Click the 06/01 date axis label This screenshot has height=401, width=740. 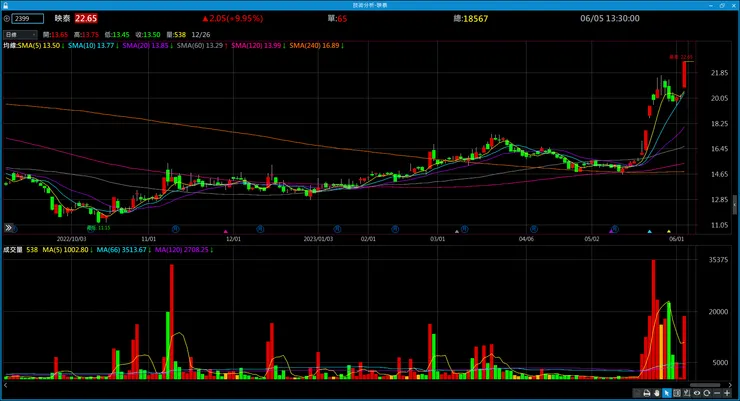coord(676,239)
